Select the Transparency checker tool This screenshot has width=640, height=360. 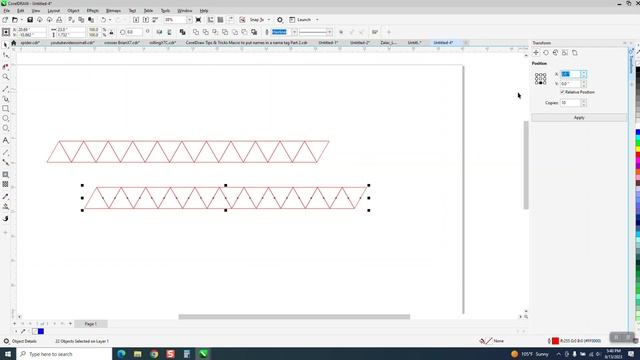click(x=5, y=184)
